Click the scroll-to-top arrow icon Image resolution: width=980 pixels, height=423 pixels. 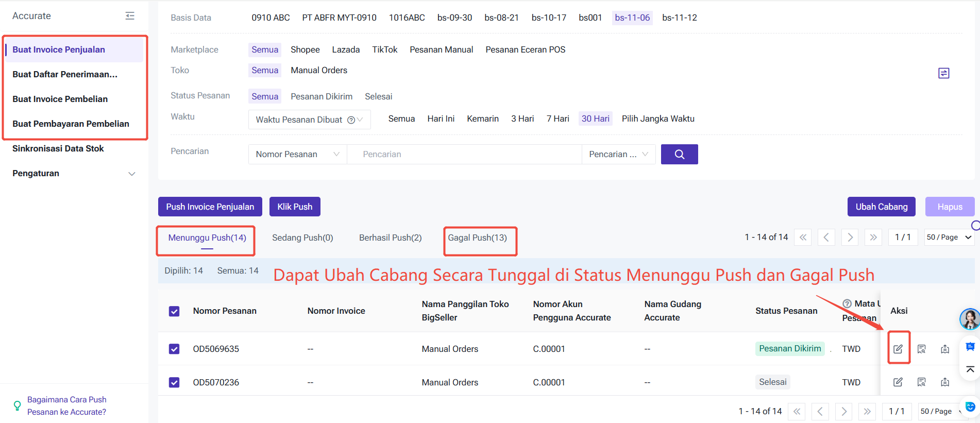(970, 369)
